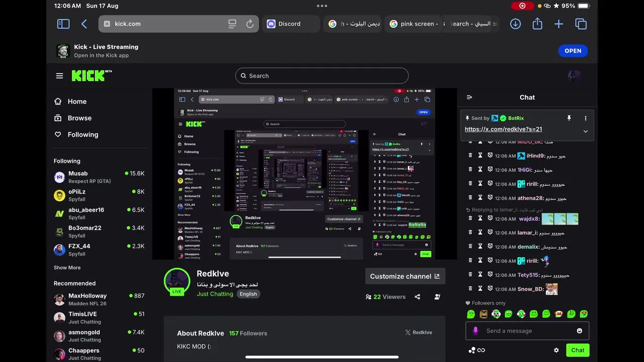Send message with Chat button
Viewport: 644px width, 362px height.
tap(578, 350)
